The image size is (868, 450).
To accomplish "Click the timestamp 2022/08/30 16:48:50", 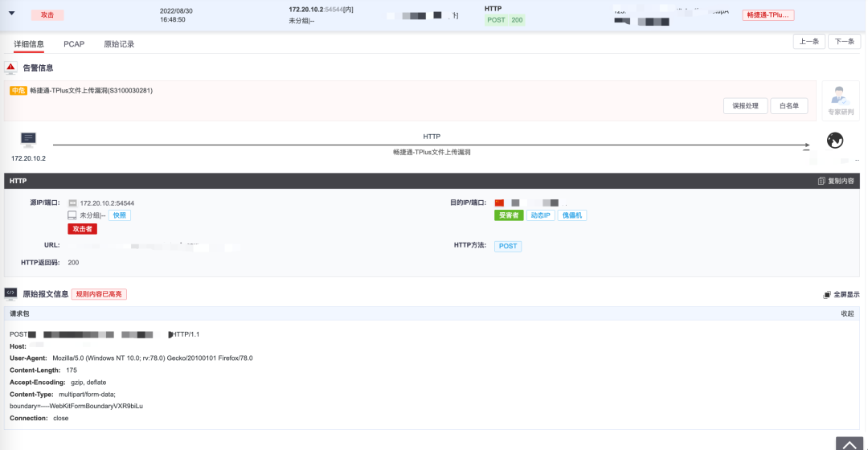I will point(176,15).
